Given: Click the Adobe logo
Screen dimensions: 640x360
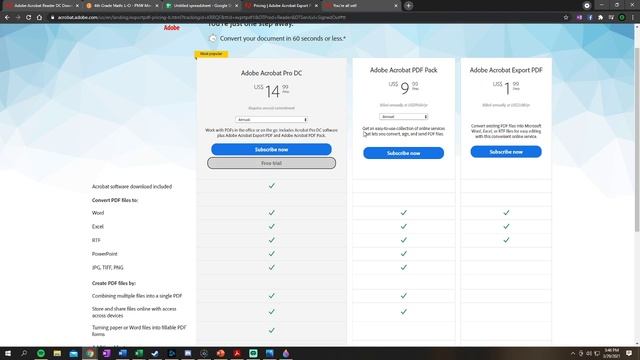Looking at the screenshot, I should point(171,28).
